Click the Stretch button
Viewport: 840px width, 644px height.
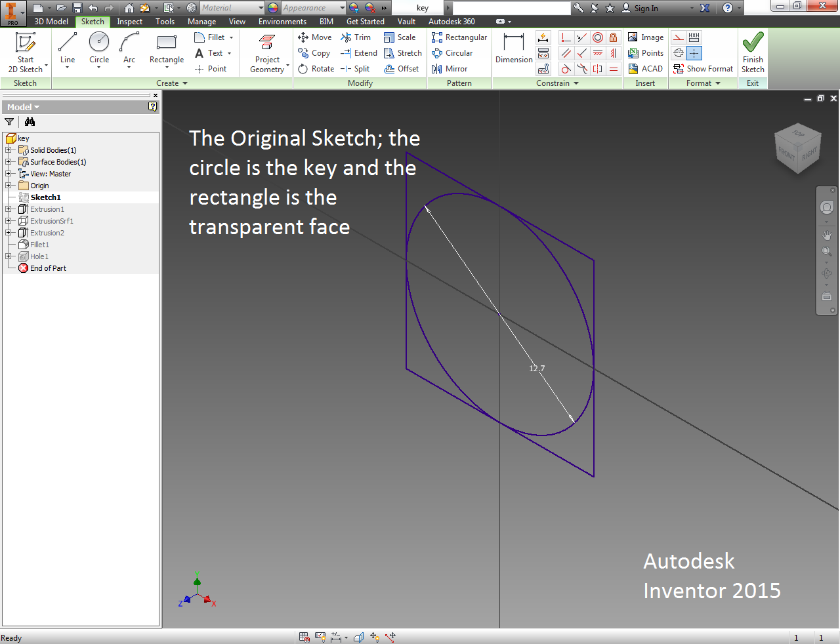pyautogui.click(x=403, y=53)
